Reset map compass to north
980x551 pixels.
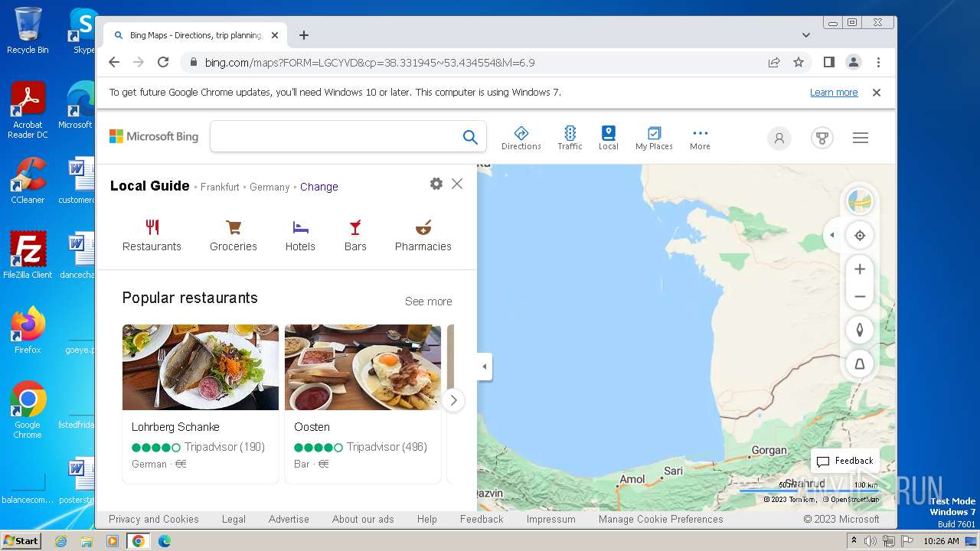point(860,330)
